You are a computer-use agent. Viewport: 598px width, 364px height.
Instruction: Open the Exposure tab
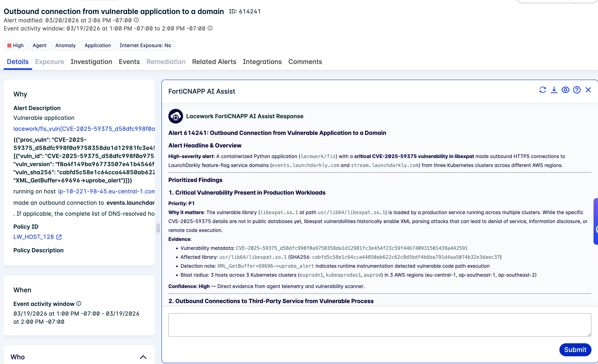tap(50, 62)
